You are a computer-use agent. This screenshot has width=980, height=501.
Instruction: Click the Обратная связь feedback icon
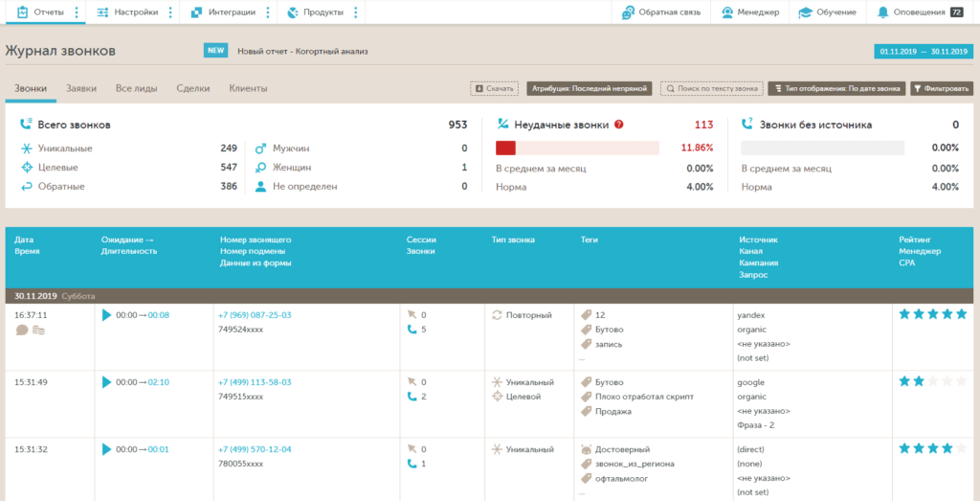point(628,12)
